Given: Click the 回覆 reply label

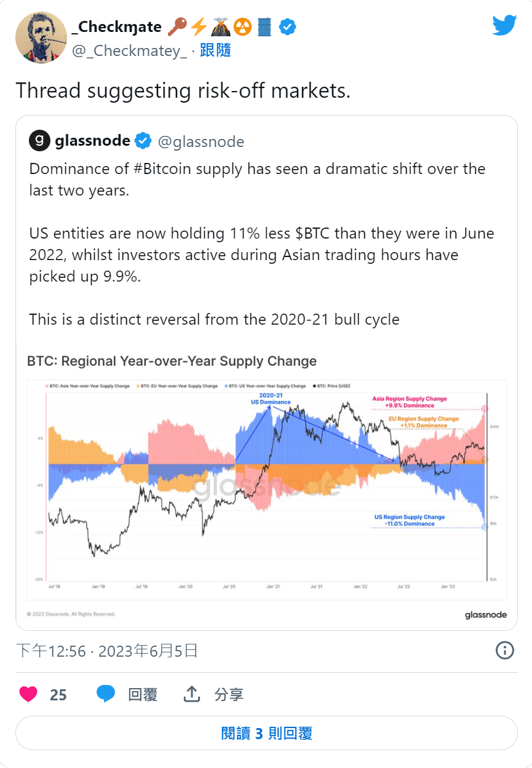Looking at the screenshot, I should [x=143, y=695].
